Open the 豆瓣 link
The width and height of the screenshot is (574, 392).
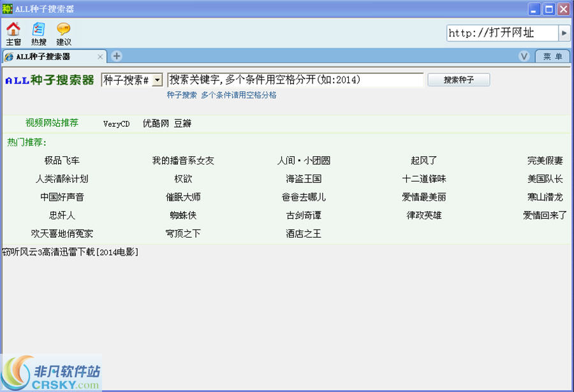(182, 124)
